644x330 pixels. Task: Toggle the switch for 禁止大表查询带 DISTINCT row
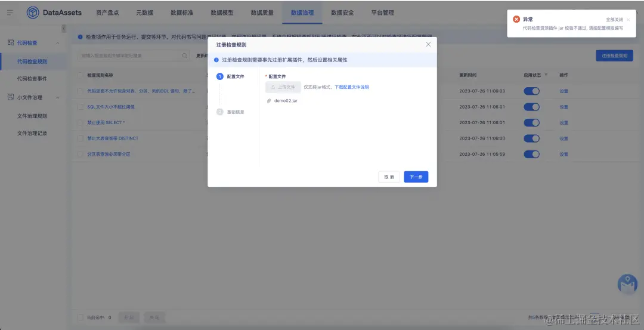(531, 138)
